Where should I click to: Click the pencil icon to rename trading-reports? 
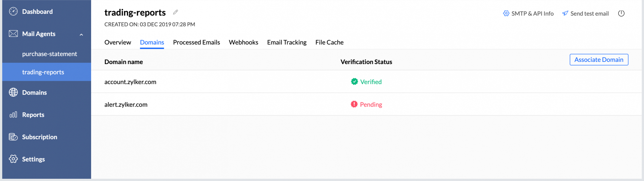click(175, 12)
